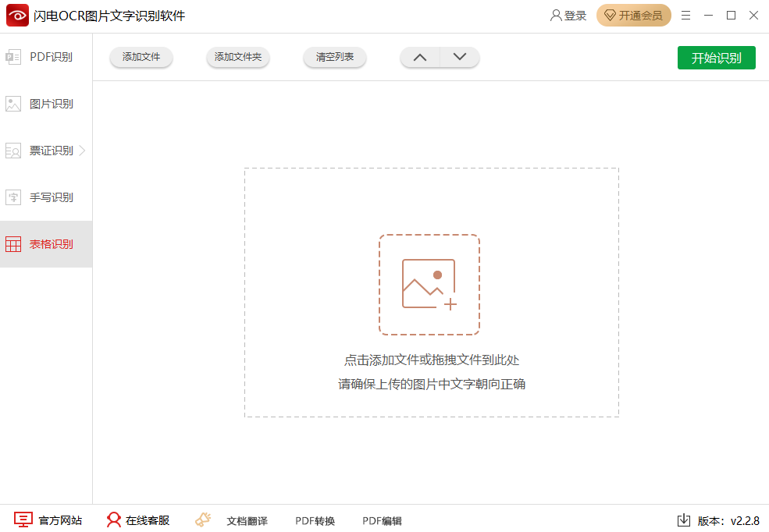
Task: Select 图片识别 sidebar option
Action: pyautogui.click(x=46, y=104)
